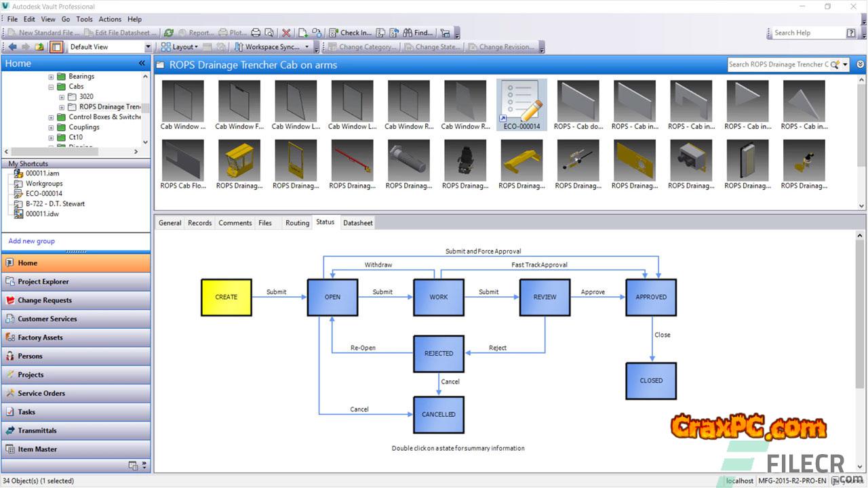Click the red Delete X icon

286,33
